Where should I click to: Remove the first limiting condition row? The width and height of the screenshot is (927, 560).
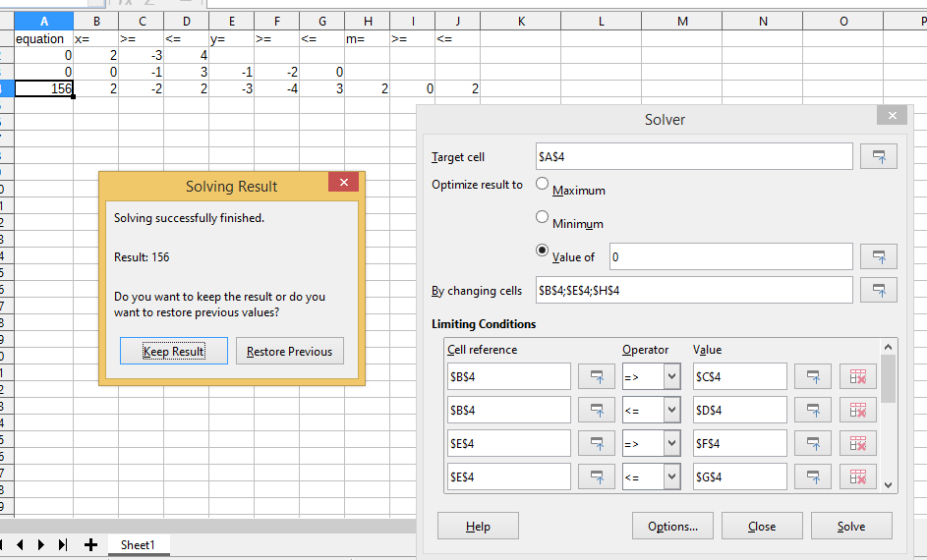(x=856, y=376)
